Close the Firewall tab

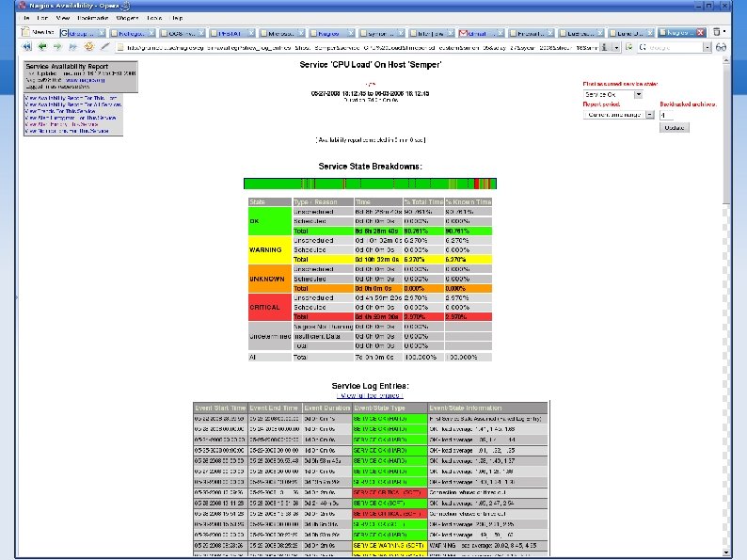click(x=550, y=33)
